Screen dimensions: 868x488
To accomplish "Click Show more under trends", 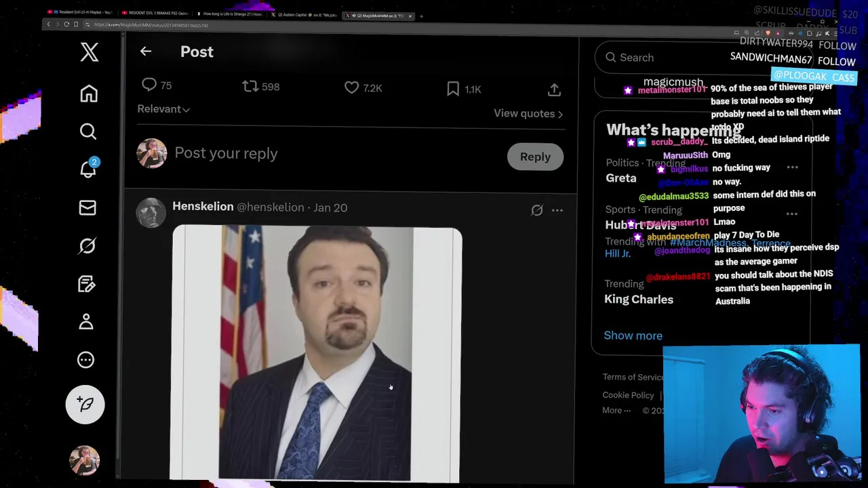I will (633, 335).
